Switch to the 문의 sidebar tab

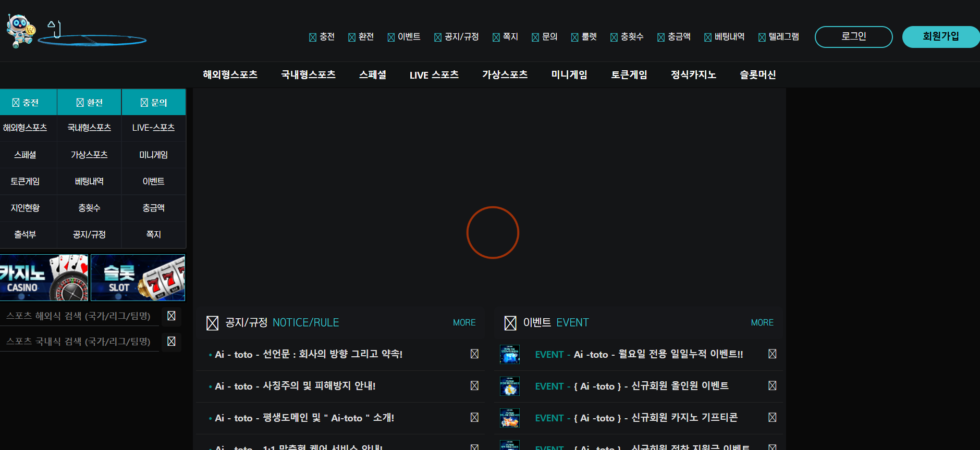click(154, 103)
